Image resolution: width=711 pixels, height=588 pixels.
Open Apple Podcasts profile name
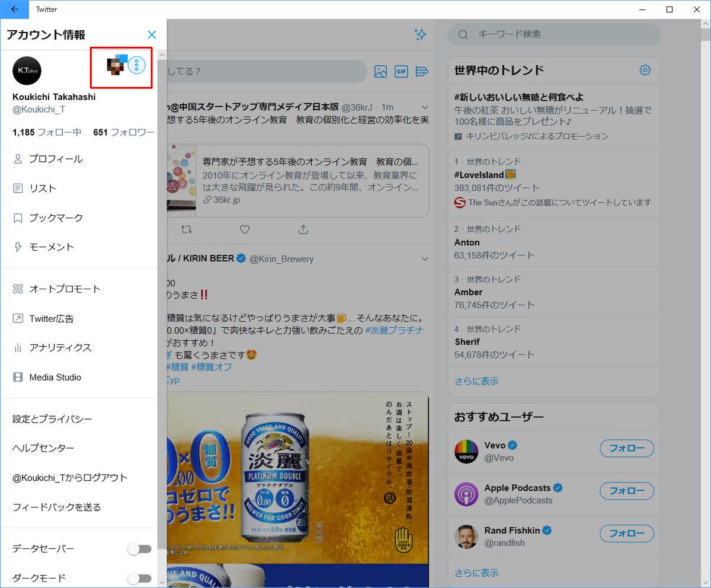pos(517,488)
